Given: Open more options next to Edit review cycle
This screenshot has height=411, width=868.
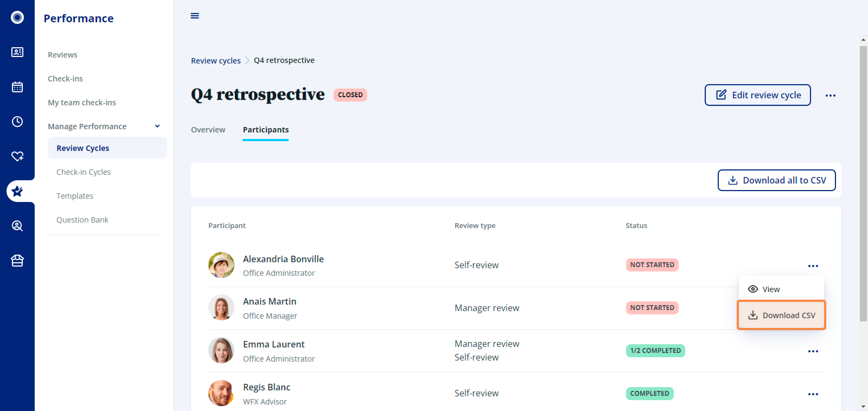Looking at the screenshot, I should tap(830, 95).
